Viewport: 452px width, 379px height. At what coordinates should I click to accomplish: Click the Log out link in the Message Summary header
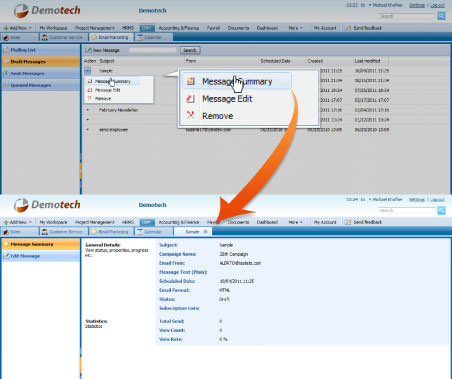[437, 200]
